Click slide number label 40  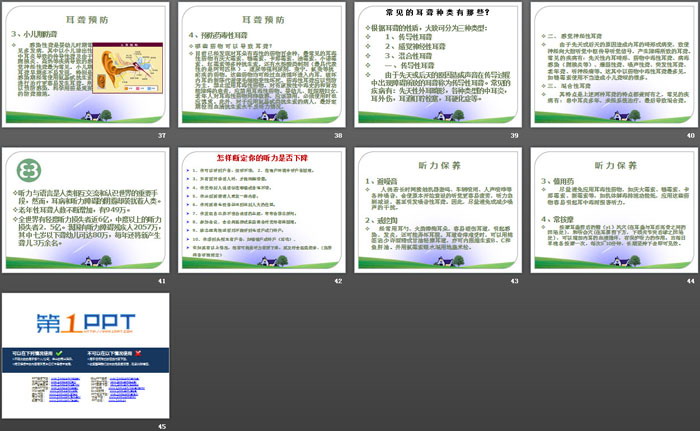click(691, 135)
